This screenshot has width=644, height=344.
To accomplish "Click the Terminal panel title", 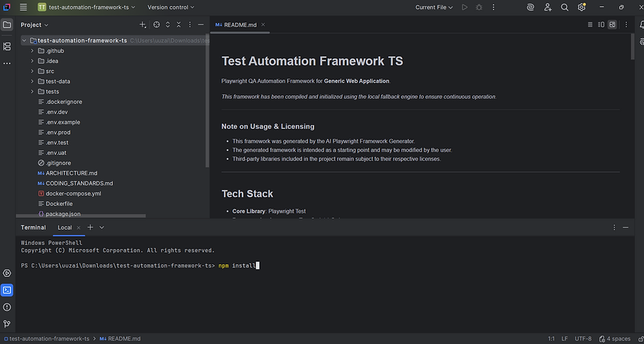I will tap(34, 227).
